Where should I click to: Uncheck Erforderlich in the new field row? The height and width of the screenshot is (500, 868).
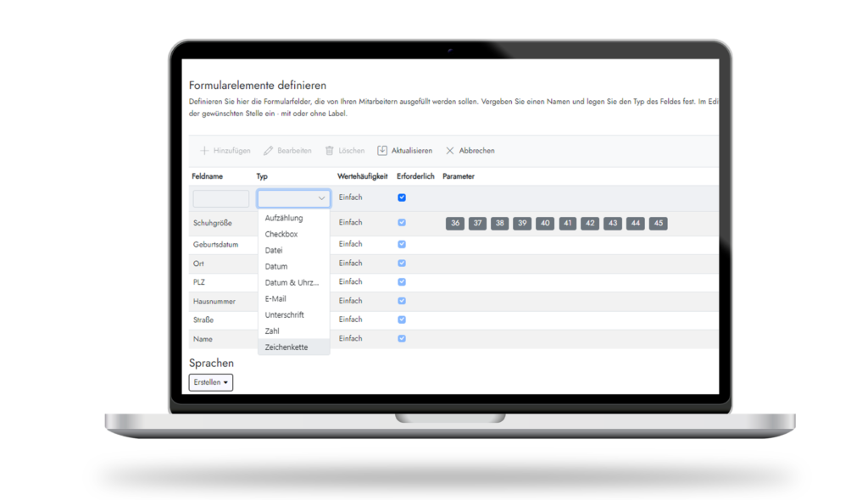point(402,197)
